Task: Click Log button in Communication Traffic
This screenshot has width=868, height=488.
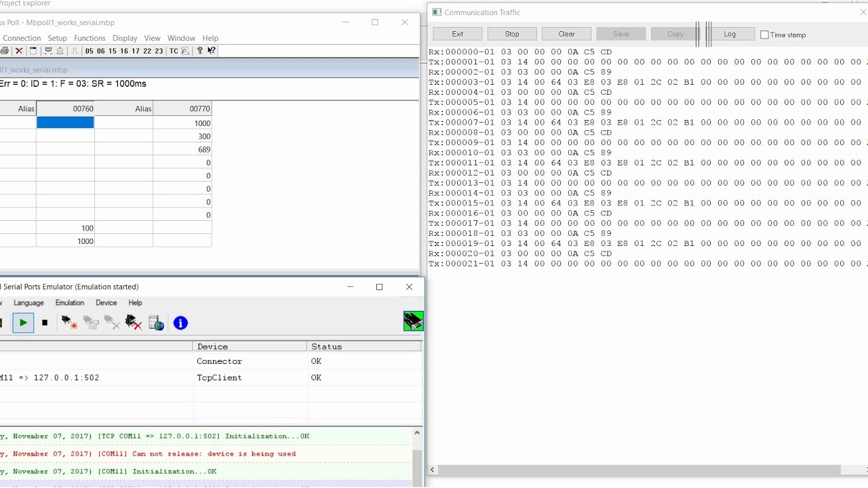Action: (731, 34)
